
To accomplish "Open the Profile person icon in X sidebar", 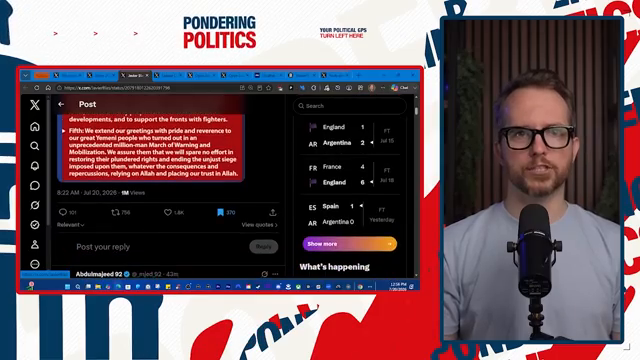I will pos(35,244).
